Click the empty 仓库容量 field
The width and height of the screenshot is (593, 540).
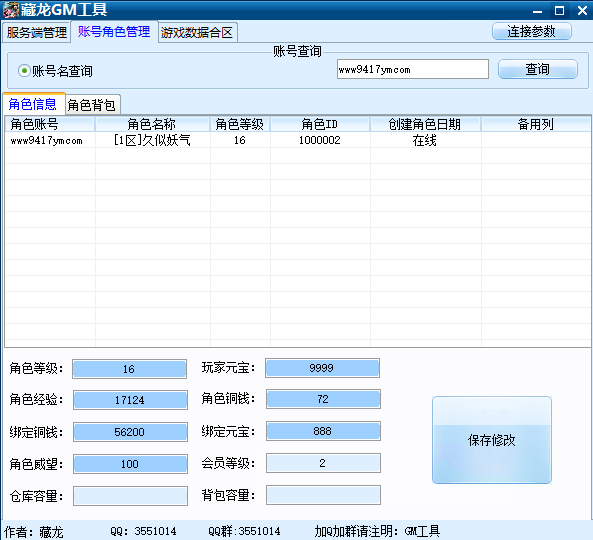click(130, 496)
